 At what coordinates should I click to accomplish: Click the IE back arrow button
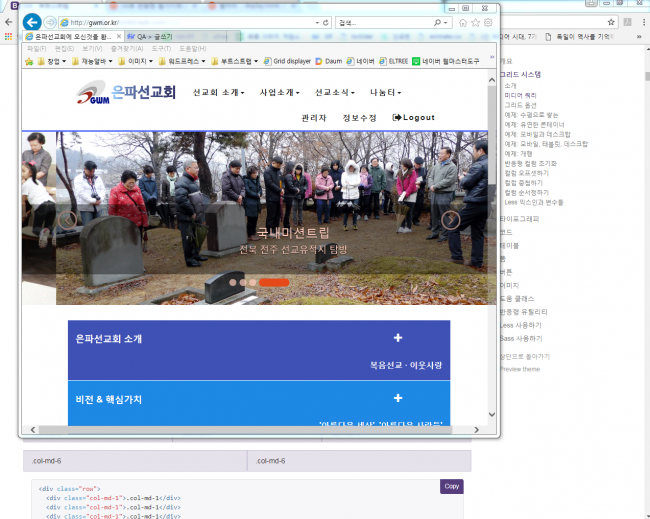(32, 22)
